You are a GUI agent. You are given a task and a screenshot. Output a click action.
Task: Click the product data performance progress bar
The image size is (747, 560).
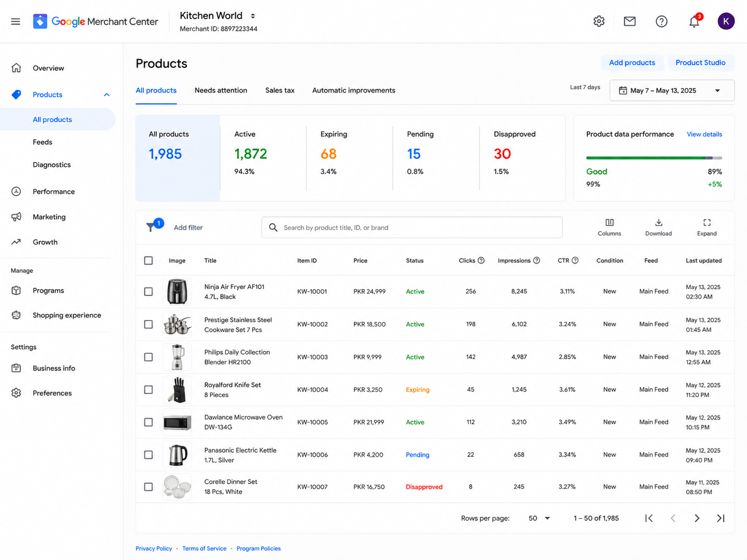click(x=654, y=158)
